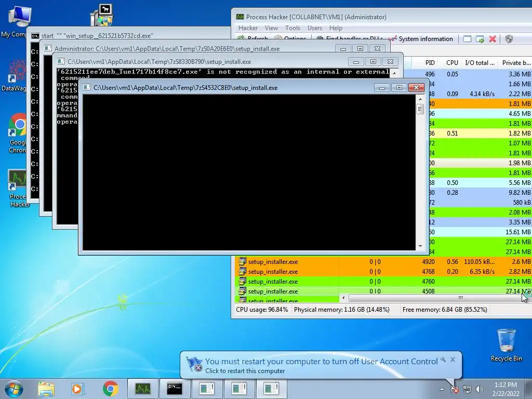The width and height of the screenshot is (532, 399).
Task: Click Physical memory status bar entry
Action: pyautogui.click(x=342, y=310)
